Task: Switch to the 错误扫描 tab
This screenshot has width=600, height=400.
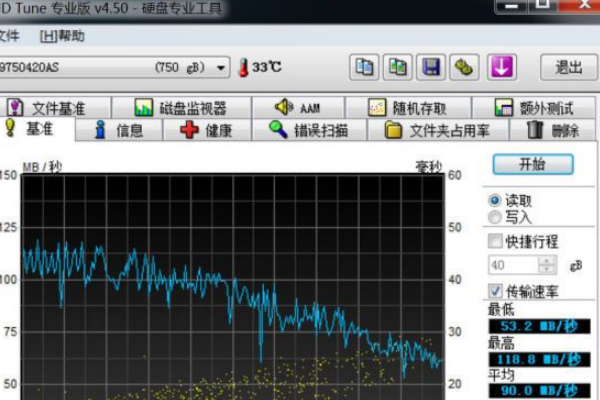Action: click(x=309, y=131)
